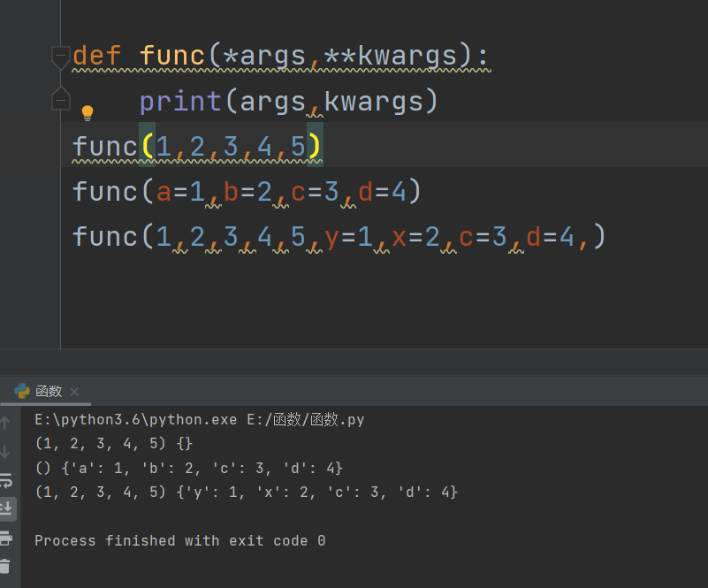Screen dimensions: 708x588
Task: Click the print console output icon
Action: coord(6,538)
